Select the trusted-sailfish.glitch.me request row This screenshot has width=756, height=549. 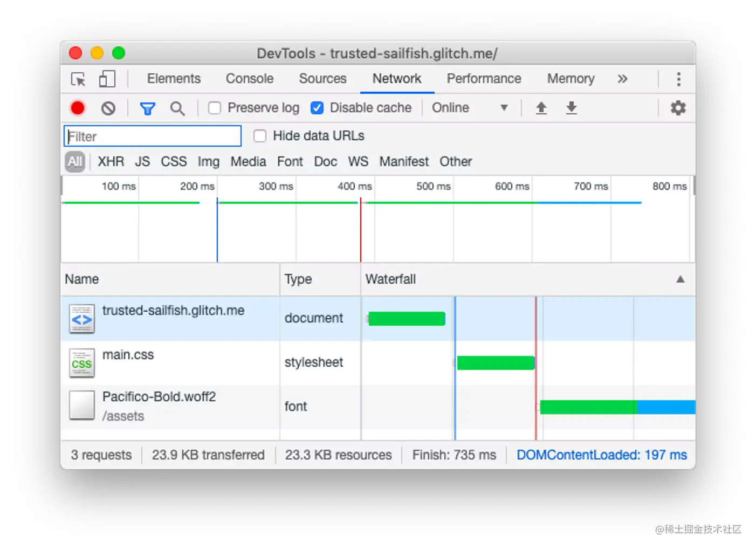pos(378,319)
